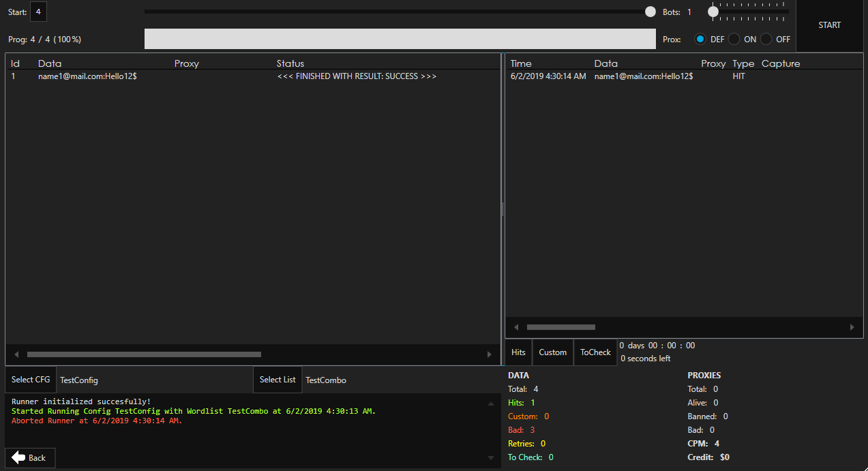
Task: Enable the ON proxy mode
Action: coord(734,39)
